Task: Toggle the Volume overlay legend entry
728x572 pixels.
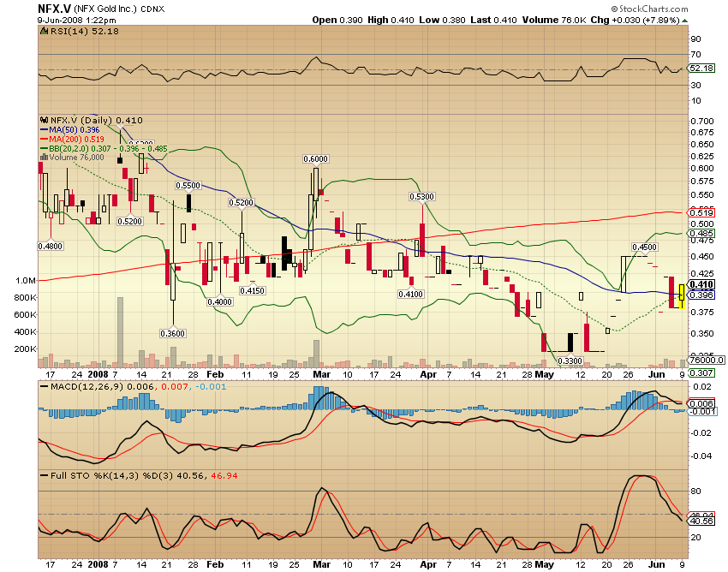Action: 75,159
